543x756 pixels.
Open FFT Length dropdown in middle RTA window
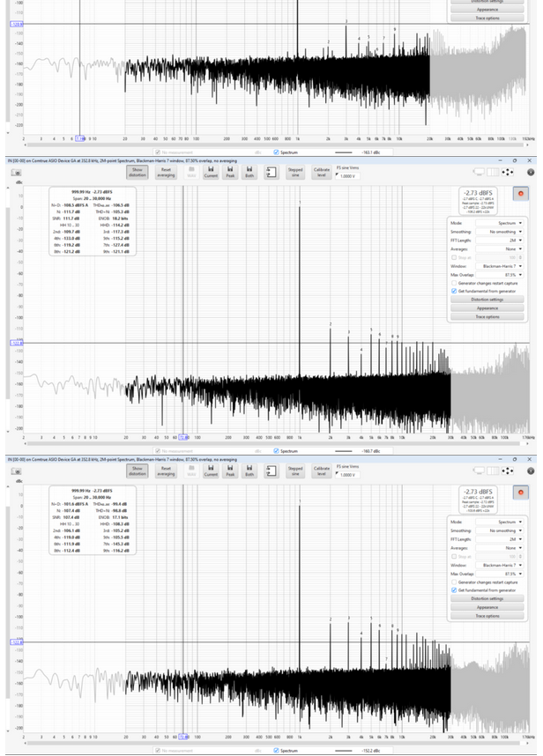[500, 241]
